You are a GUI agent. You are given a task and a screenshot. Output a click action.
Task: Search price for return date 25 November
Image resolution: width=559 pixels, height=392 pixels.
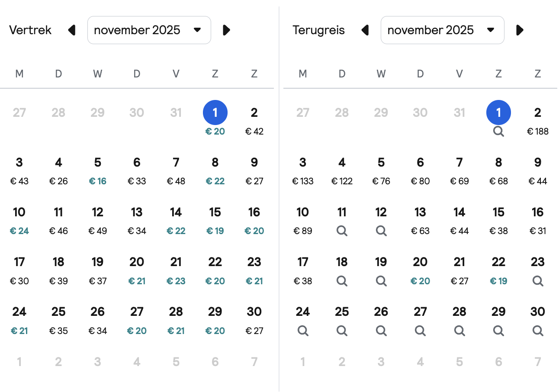[x=342, y=331]
